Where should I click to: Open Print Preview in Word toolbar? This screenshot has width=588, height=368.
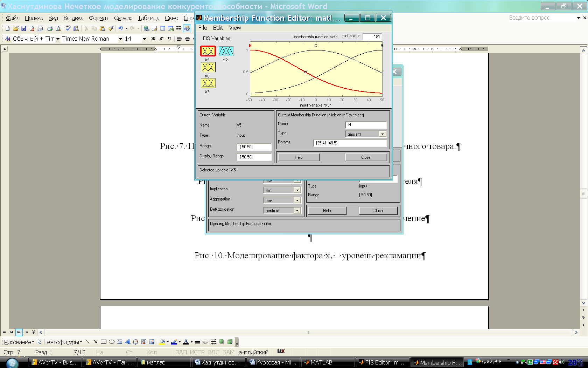click(58, 28)
